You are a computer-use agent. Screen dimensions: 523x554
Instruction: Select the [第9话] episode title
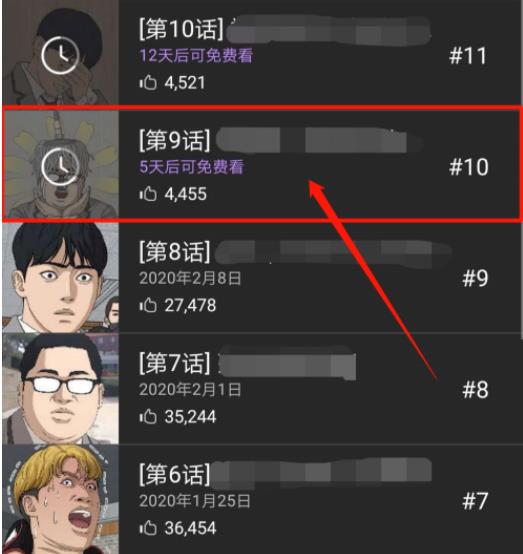[x=175, y=140]
